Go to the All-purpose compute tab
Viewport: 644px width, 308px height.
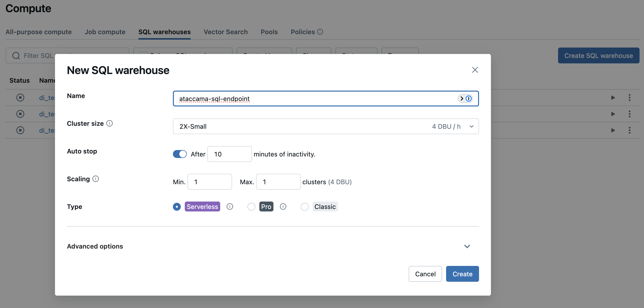click(38, 32)
